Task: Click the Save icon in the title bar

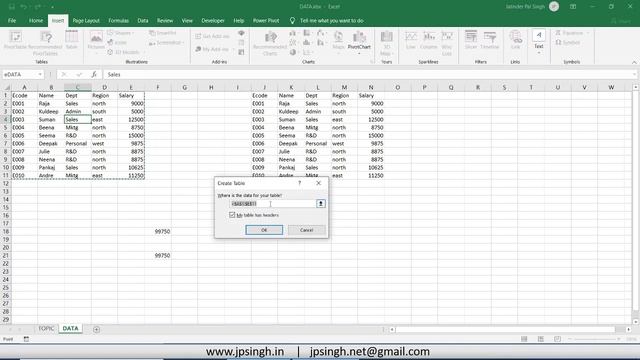Action: (11, 7)
